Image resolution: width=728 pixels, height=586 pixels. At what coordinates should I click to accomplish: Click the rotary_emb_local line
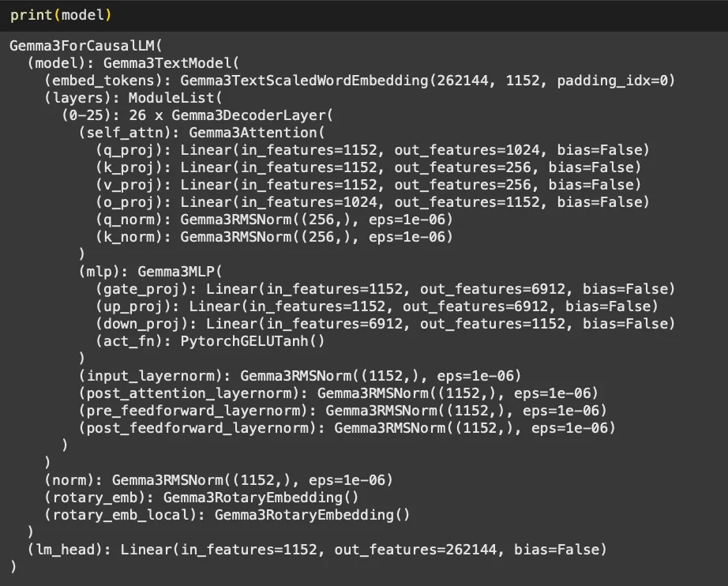click(x=227, y=514)
